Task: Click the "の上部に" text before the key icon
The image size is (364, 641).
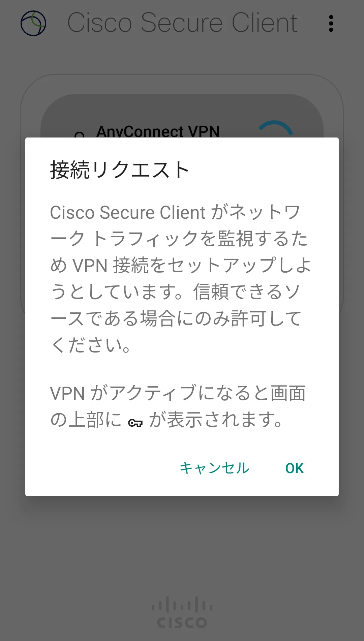Action: click(x=86, y=420)
